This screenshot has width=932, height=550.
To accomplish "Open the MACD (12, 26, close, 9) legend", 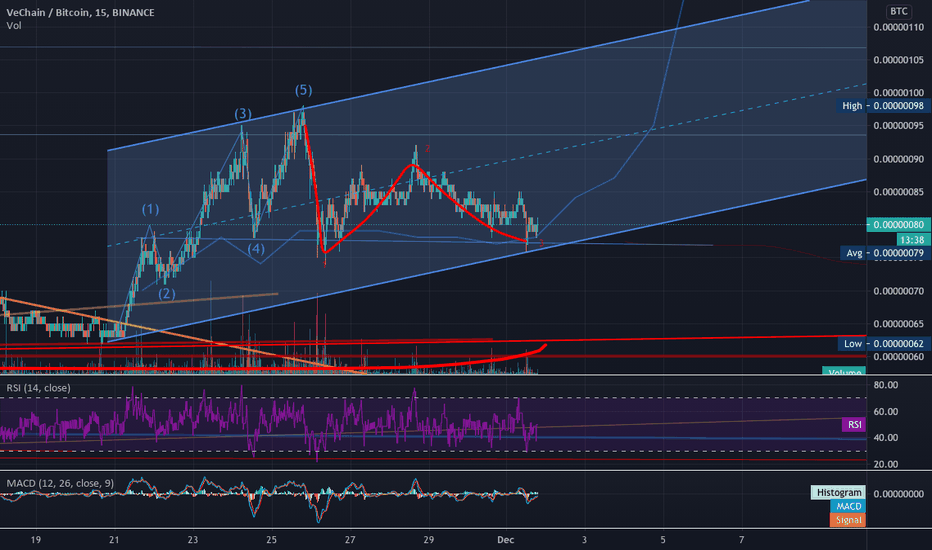I will [x=60, y=483].
